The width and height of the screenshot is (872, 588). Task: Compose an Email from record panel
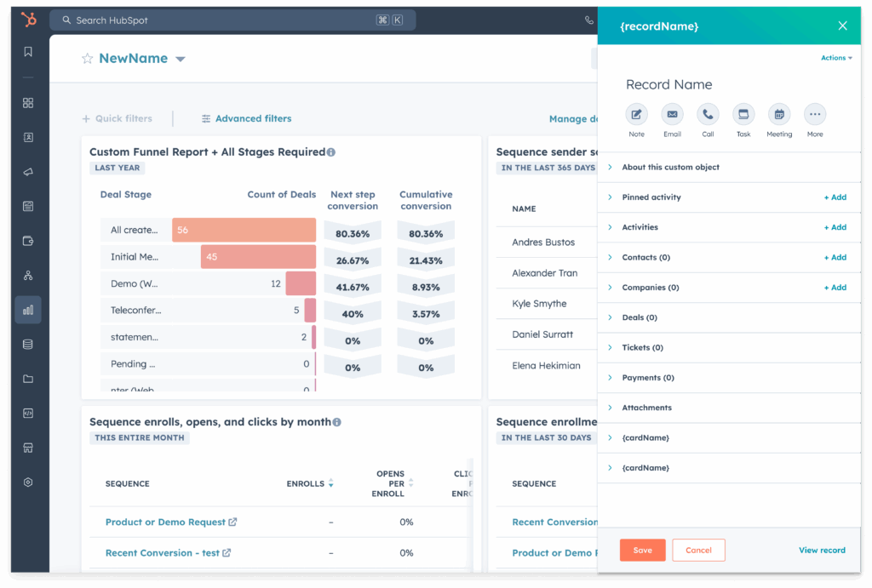click(672, 115)
